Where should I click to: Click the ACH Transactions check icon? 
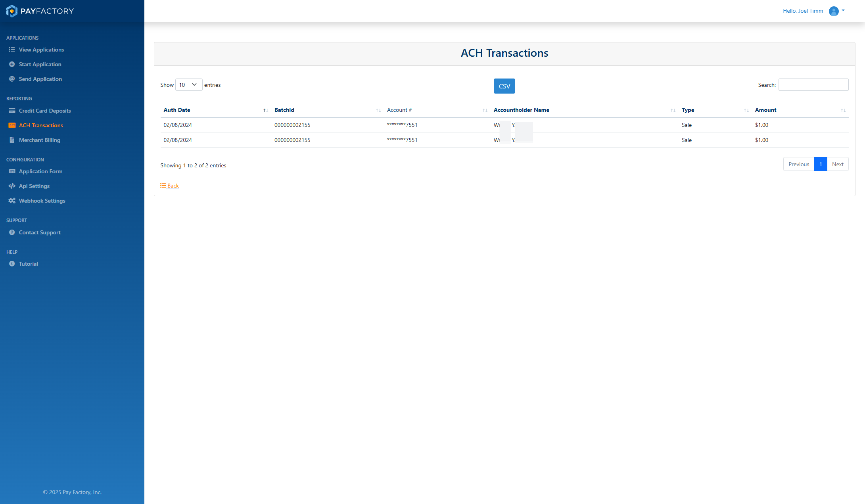click(x=12, y=125)
